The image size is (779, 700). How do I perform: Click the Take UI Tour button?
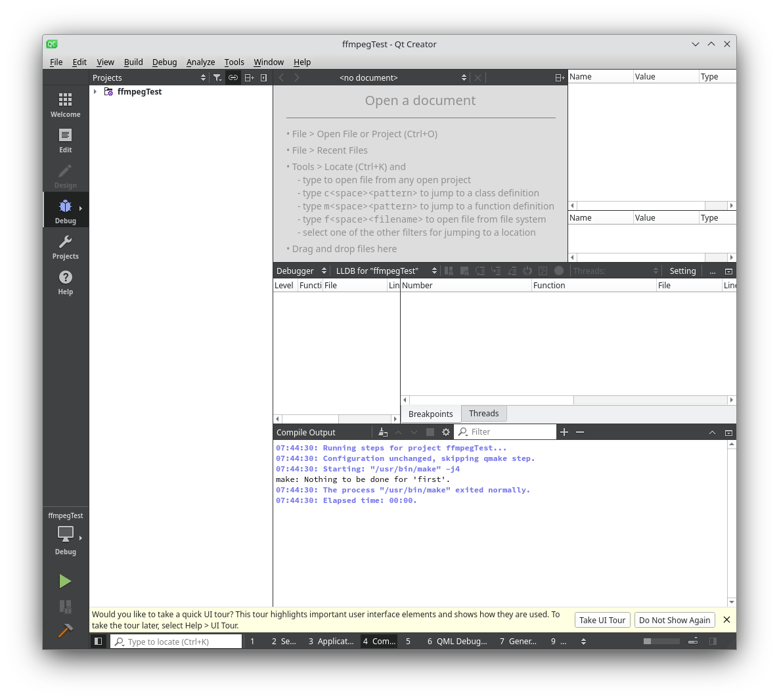point(602,620)
